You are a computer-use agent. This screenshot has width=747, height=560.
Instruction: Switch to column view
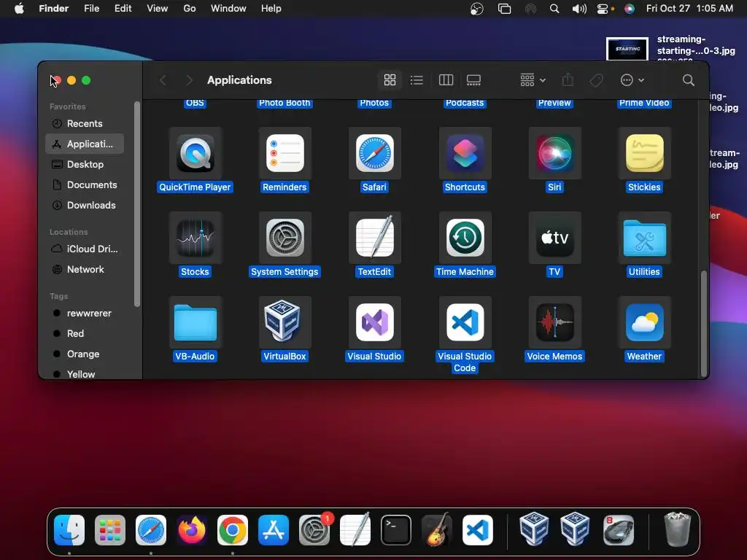446,80
